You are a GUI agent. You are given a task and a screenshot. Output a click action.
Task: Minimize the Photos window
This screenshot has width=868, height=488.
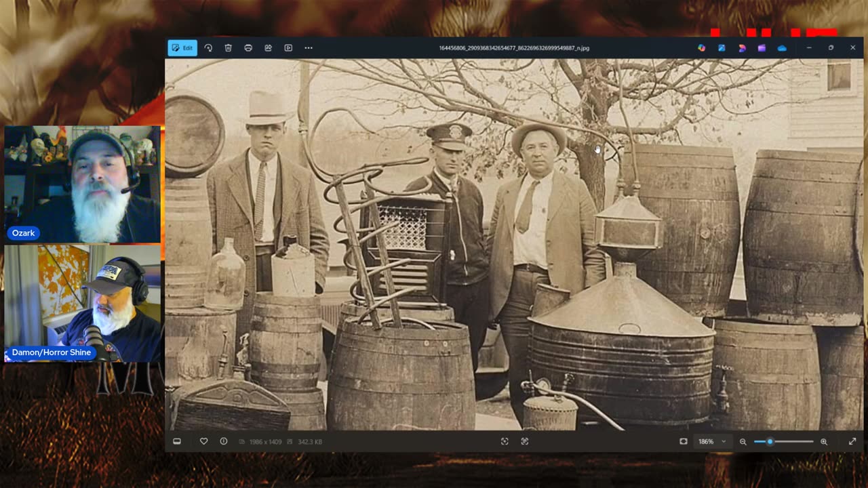[x=809, y=48]
